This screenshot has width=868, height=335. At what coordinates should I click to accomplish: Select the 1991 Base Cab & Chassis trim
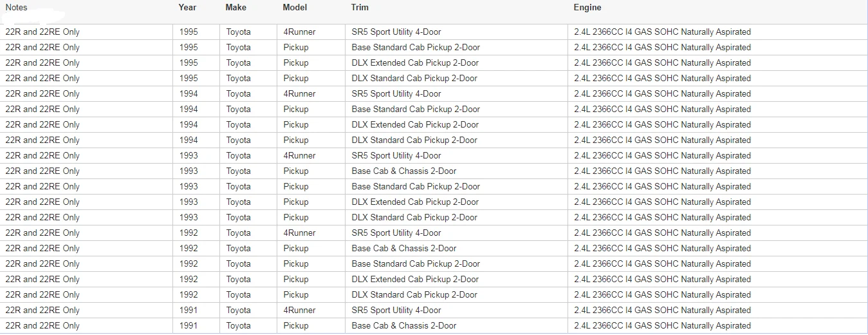point(404,325)
